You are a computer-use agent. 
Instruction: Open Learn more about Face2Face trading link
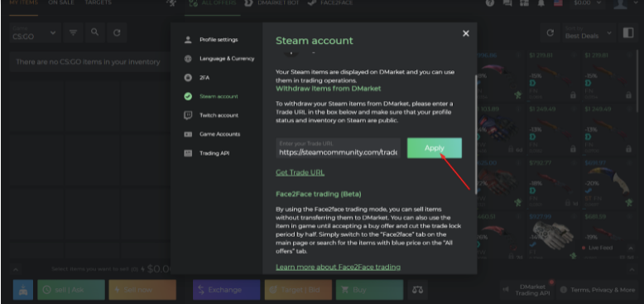pyautogui.click(x=338, y=267)
